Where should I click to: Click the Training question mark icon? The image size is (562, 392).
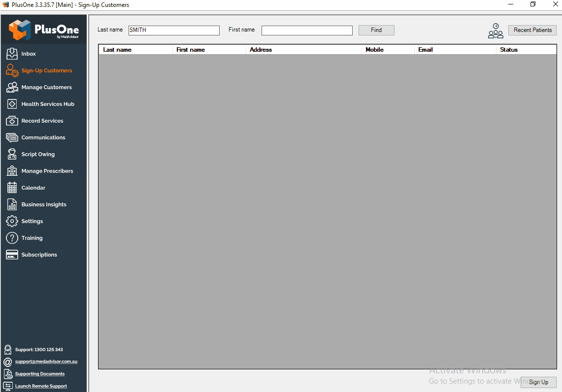[x=12, y=238]
